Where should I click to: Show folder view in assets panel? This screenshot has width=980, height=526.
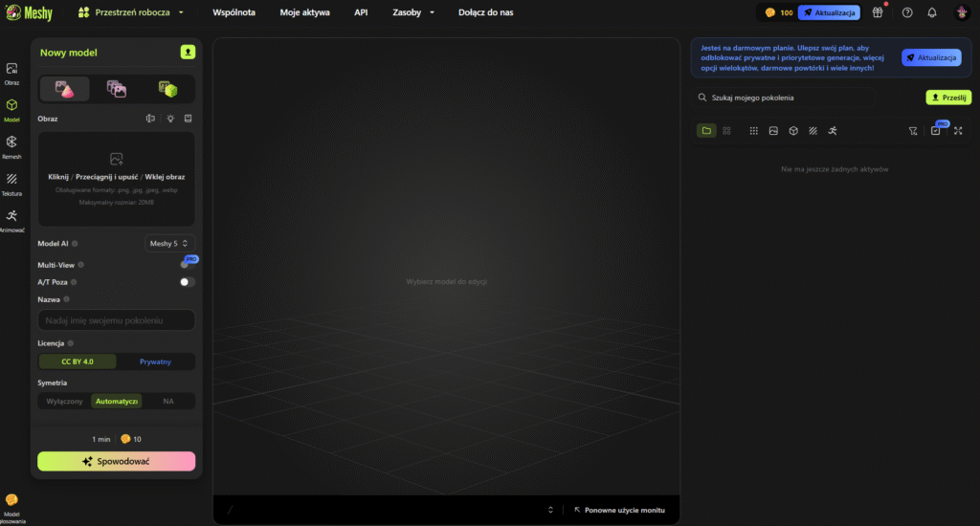(x=706, y=130)
